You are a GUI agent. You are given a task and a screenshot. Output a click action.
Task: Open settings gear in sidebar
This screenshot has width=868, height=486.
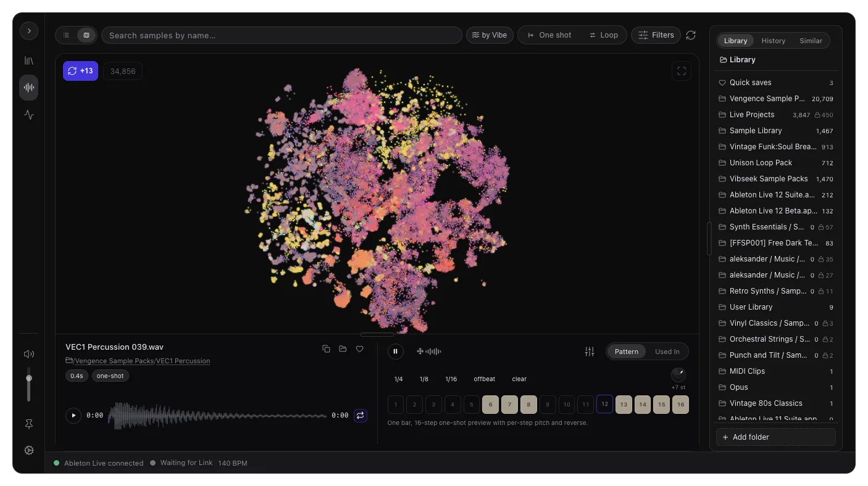click(x=29, y=450)
